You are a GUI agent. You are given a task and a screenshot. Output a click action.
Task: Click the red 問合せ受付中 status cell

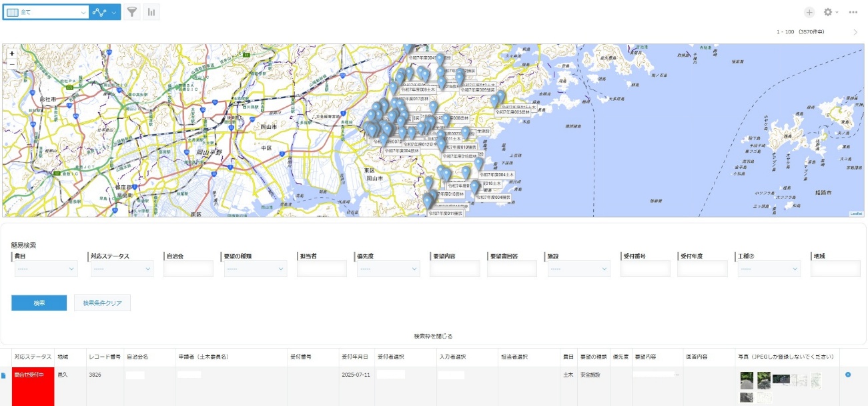[x=33, y=387]
